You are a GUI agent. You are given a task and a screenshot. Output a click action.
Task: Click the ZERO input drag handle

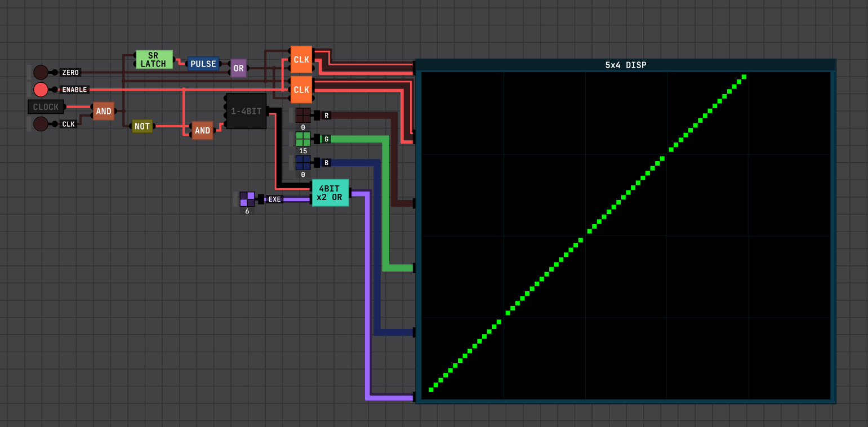pyautogui.click(x=29, y=72)
